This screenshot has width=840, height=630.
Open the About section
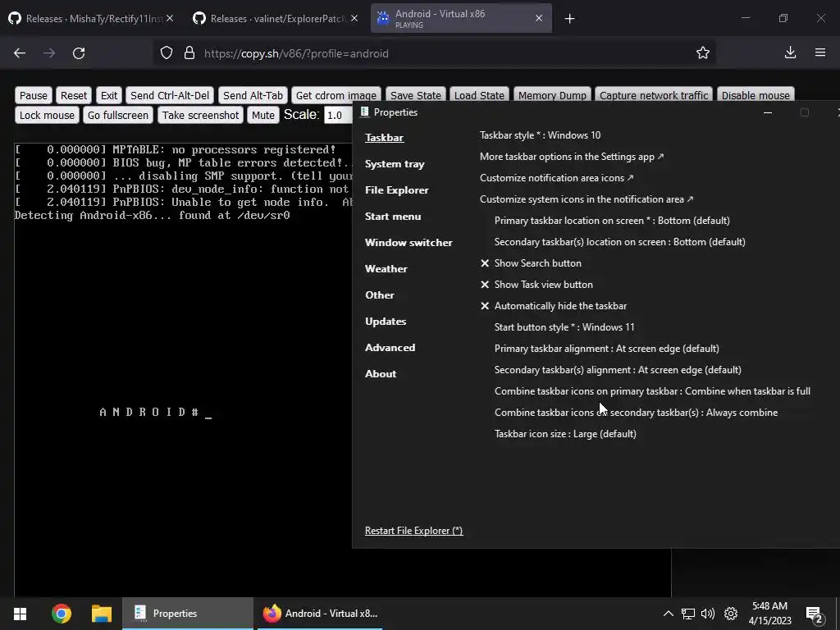click(381, 374)
